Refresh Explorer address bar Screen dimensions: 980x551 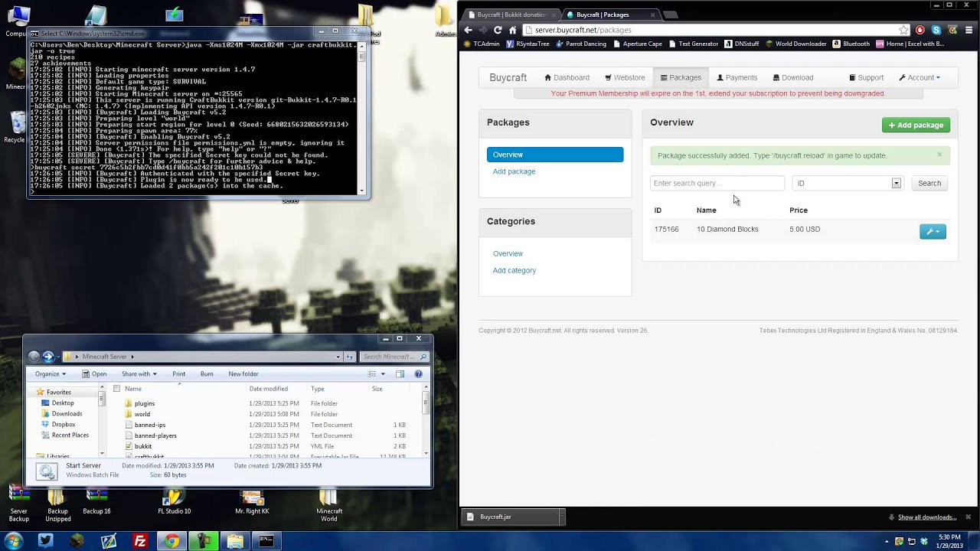point(350,357)
